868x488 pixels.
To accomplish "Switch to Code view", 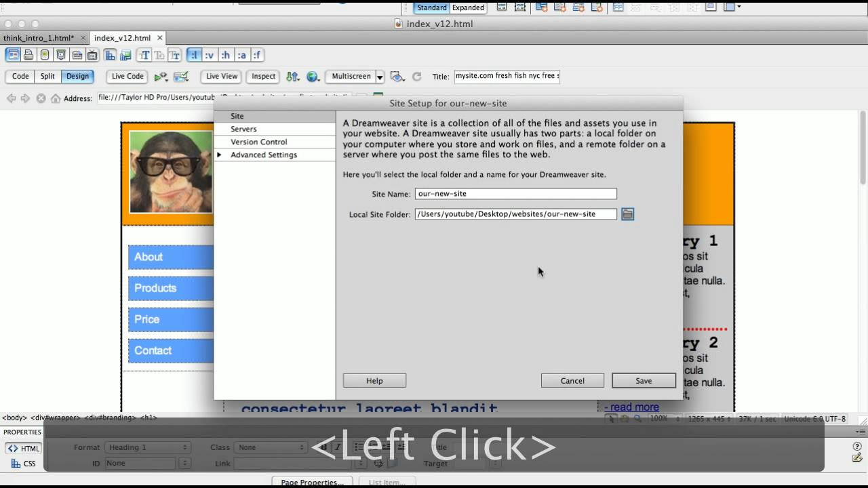I will pos(20,77).
